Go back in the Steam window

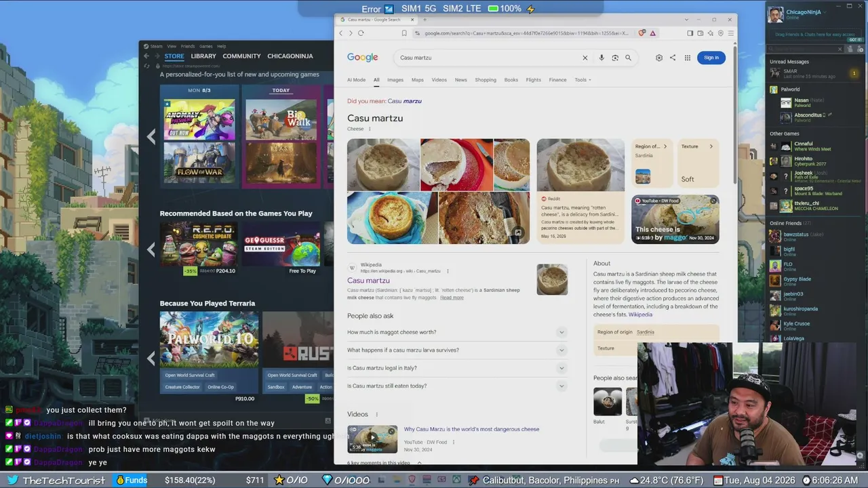click(146, 56)
